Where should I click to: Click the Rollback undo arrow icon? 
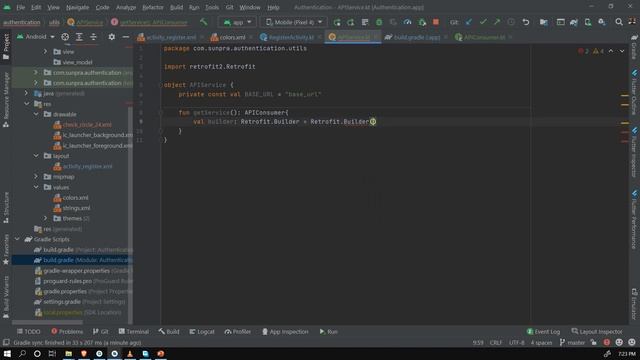[526, 22]
